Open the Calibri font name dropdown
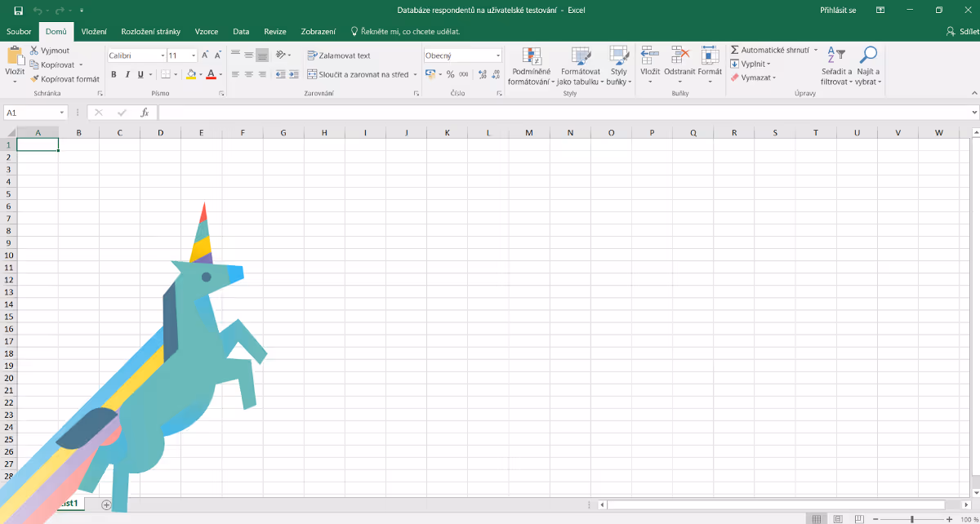The height and width of the screenshot is (524, 980). (162, 56)
